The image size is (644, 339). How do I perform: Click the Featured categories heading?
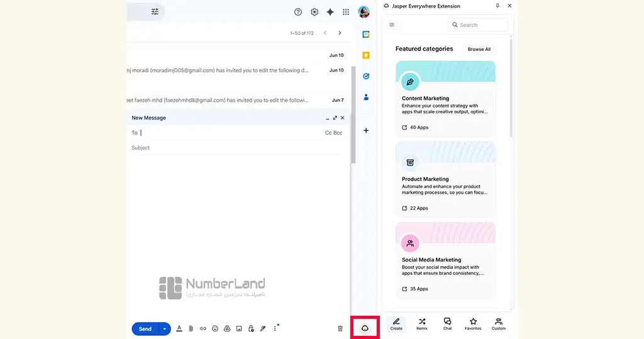[425, 49]
